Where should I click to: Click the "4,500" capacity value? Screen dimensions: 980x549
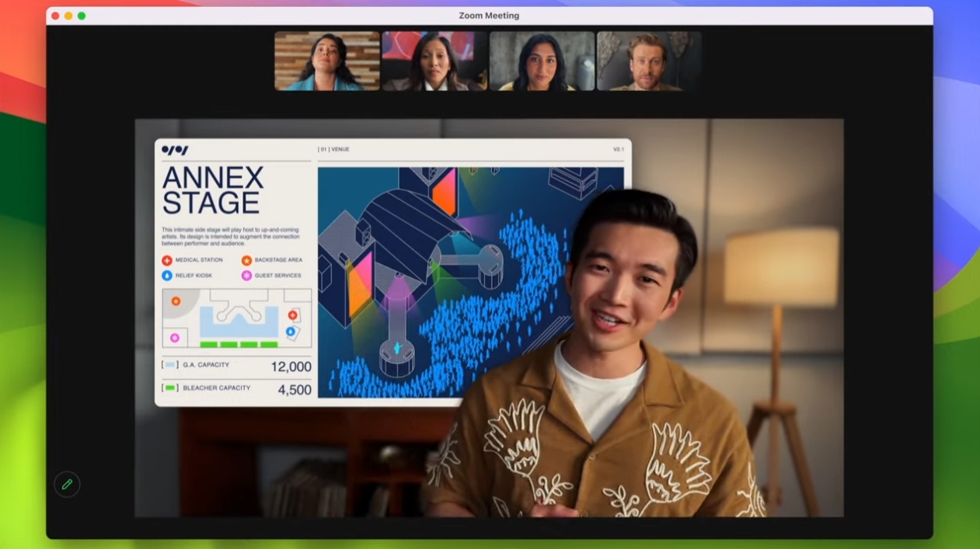point(295,390)
